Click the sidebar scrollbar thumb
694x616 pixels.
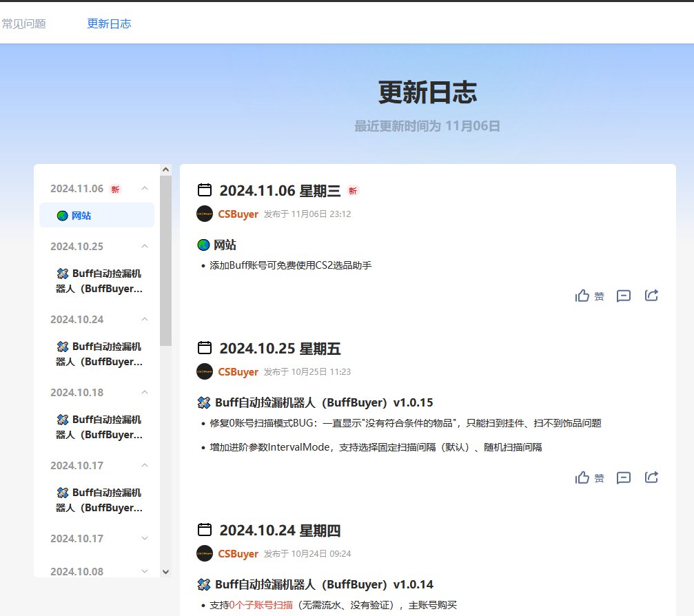coord(165,260)
